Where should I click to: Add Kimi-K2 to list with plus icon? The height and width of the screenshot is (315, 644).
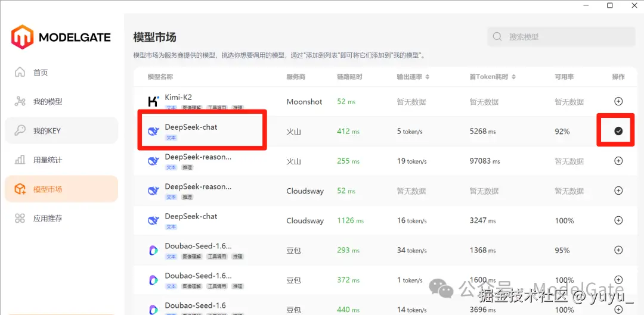click(x=618, y=101)
